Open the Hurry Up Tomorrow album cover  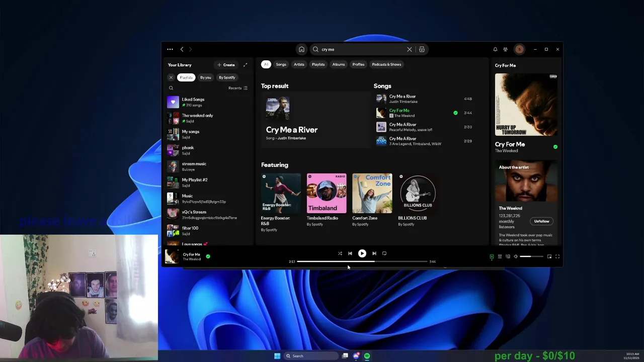coord(526,105)
